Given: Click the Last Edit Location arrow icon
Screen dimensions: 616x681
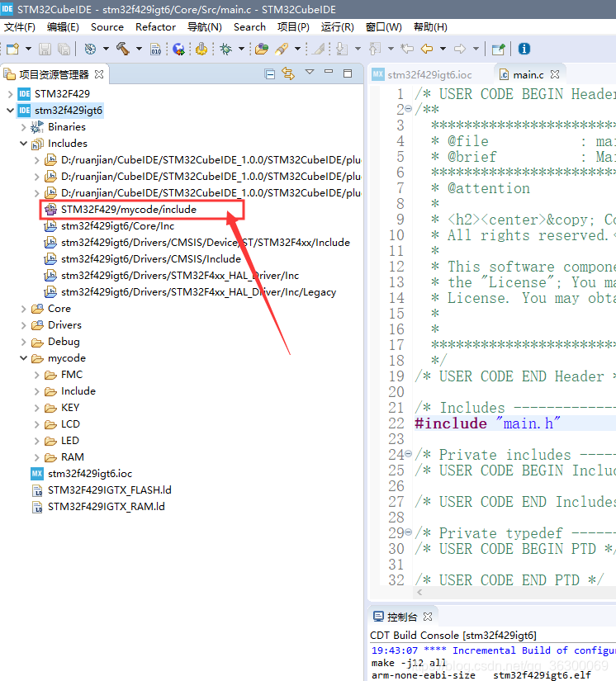Looking at the screenshot, I should 407,49.
